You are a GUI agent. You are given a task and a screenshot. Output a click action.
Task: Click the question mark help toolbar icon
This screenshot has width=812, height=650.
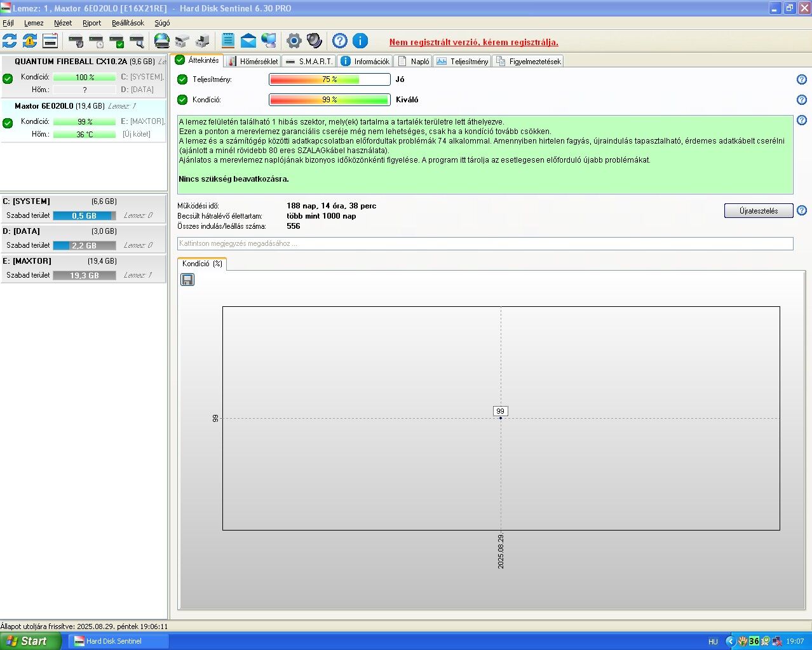tap(340, 41)
